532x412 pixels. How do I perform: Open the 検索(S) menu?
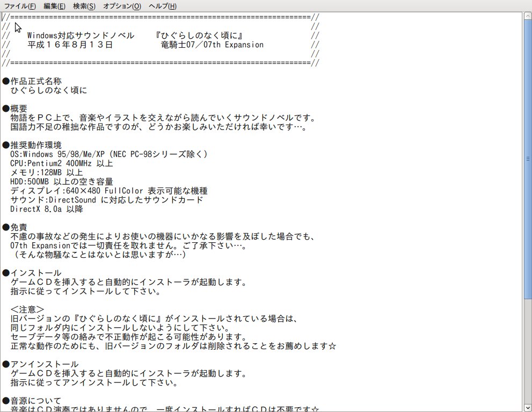84,6
